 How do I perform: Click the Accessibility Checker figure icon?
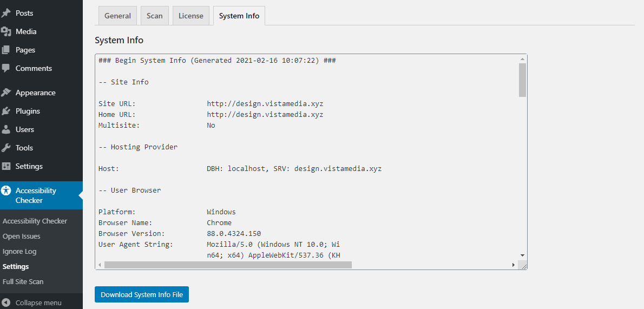[x=6, y=190]
